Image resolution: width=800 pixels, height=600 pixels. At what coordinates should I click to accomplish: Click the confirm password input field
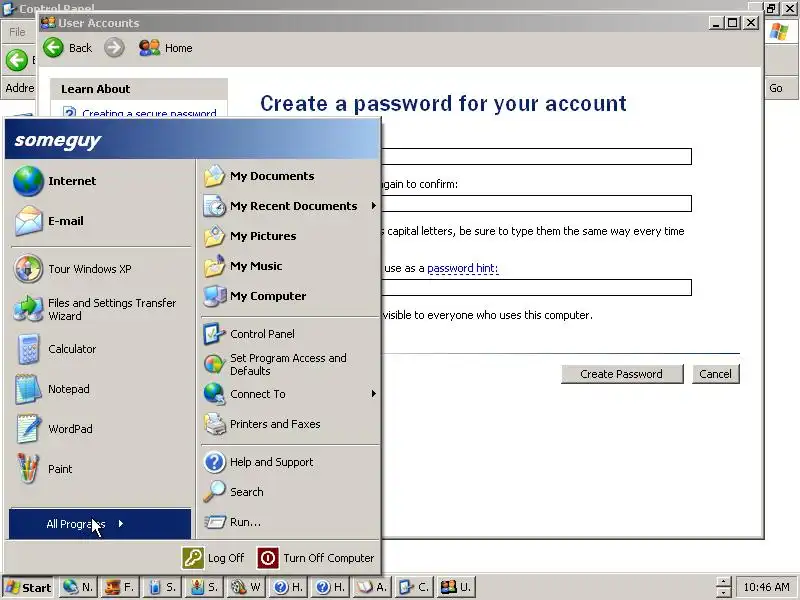point(536,204)
